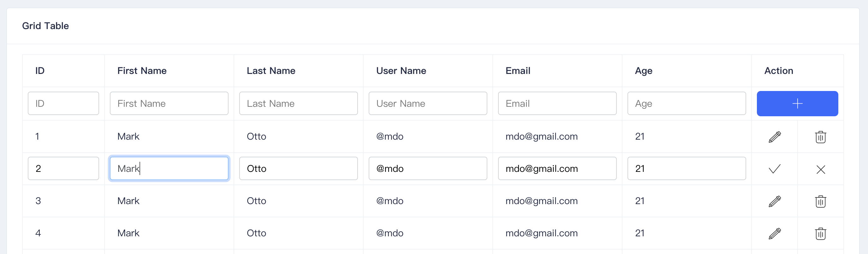Confirm row 2 edits with the checkmark icon
This screenshot has width=868, height=254.
tap(774, 169)
